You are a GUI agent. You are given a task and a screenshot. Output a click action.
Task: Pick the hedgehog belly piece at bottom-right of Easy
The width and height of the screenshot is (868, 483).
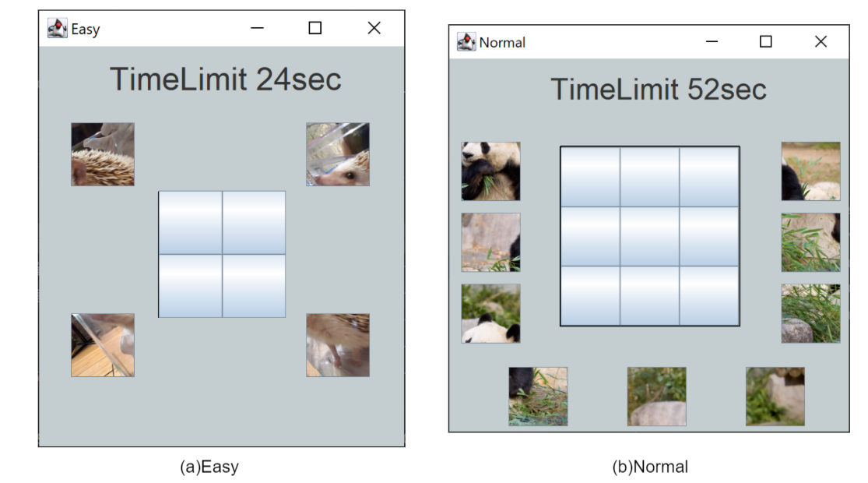pyautogui.click(x=337, y=345)
